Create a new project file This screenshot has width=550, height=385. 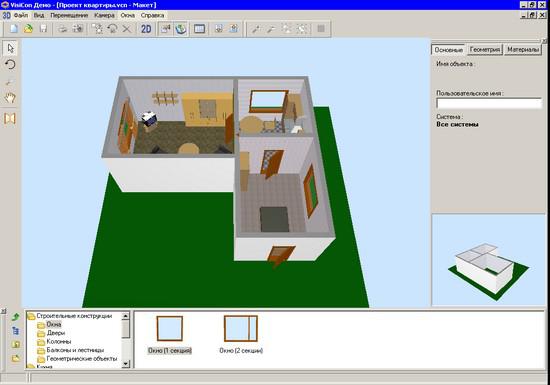tap(14, 29)
